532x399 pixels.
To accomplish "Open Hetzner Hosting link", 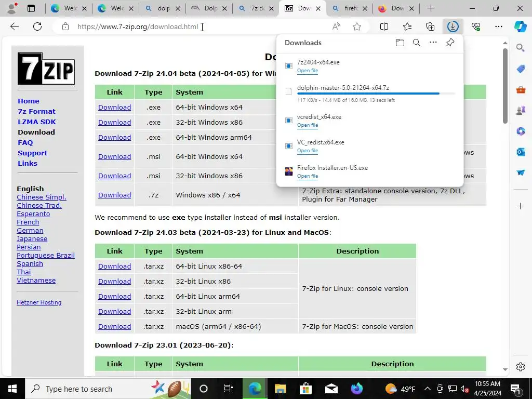I will click(x=39, y=302).
